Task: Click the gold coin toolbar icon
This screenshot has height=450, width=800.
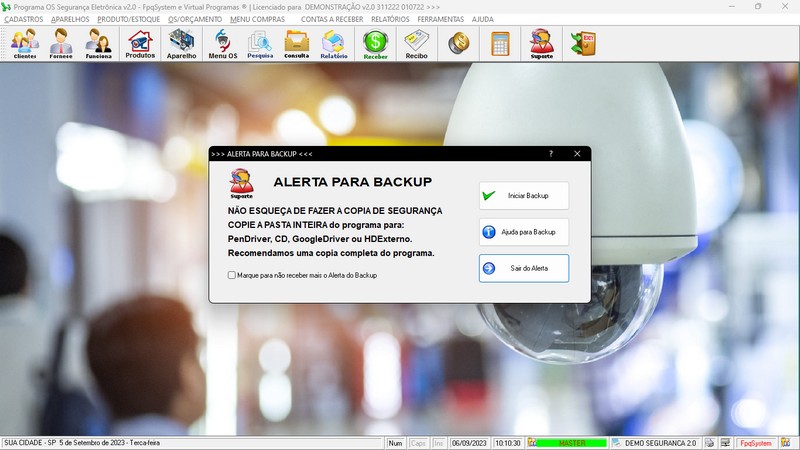Action: 459,43
